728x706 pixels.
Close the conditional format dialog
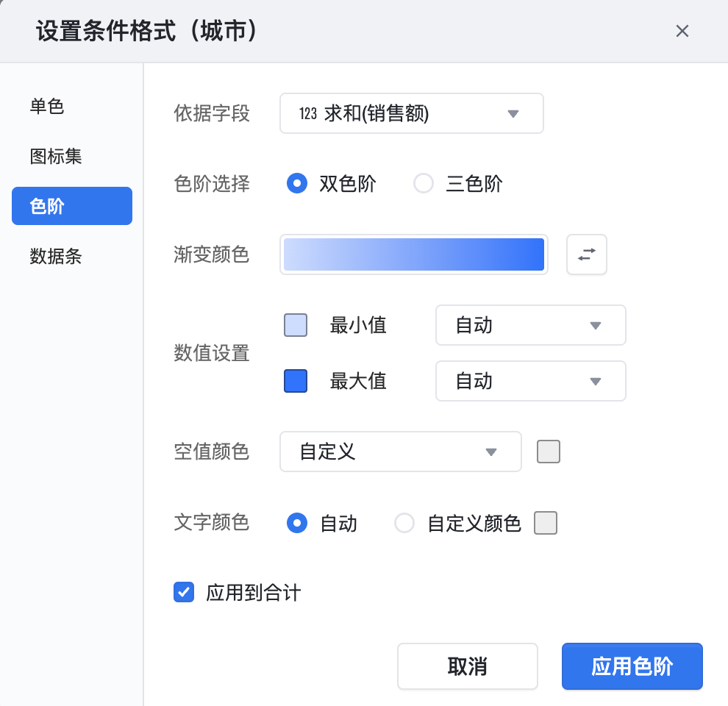tap(682, 31)
